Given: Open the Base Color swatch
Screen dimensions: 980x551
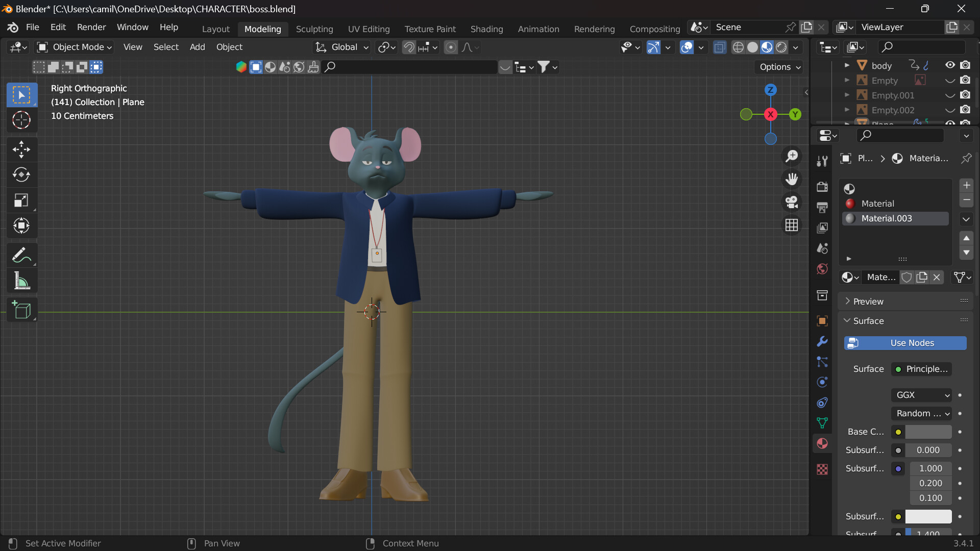Looking at the screenshot, I should [929, 432].
